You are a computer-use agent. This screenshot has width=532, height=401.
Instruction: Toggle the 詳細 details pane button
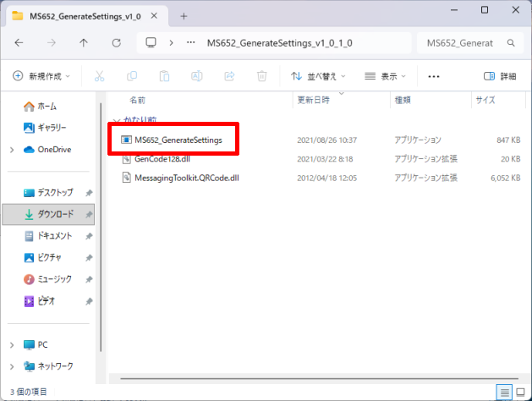[499, 76]
